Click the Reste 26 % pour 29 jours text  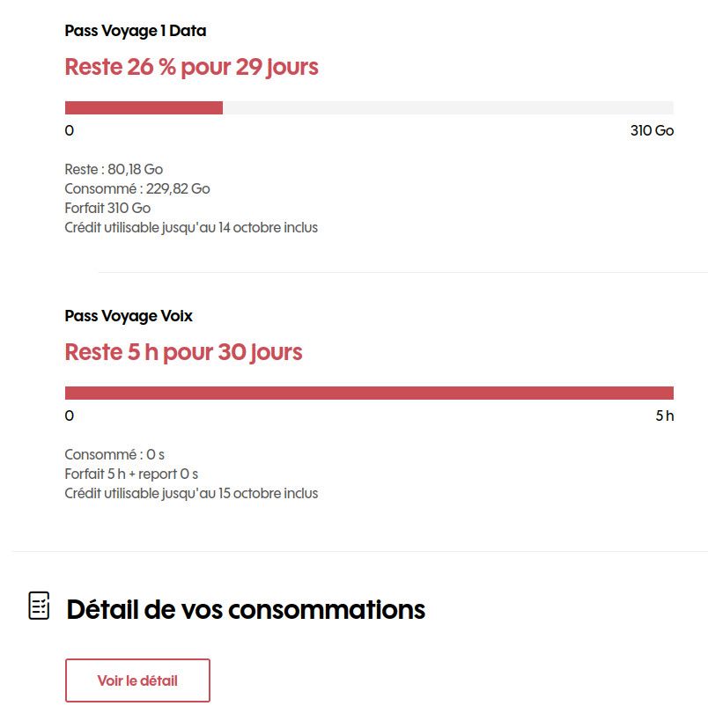click(191, 67)
